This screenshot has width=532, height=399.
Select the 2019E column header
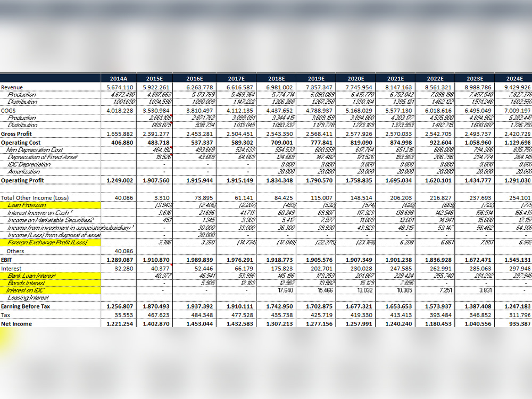pos(316,78)
